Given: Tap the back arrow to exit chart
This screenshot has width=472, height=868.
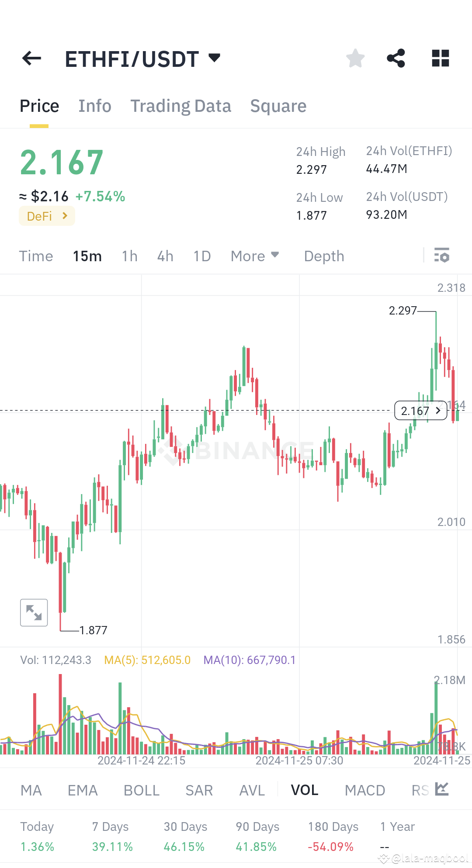Looking at the screenshot, I should click(x=31, y=58).
